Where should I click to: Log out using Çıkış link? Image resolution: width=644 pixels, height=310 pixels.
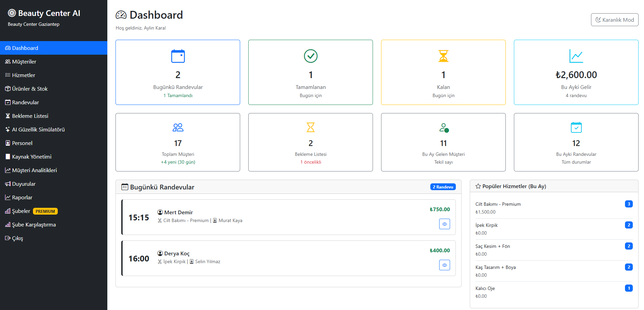(x=17, y=238)
